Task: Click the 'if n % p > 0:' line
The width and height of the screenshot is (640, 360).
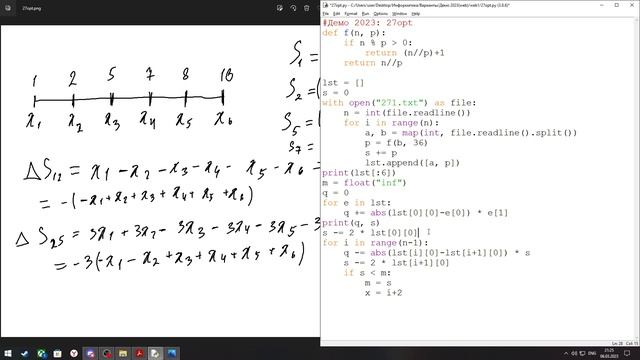Action: tap(378, 43)
